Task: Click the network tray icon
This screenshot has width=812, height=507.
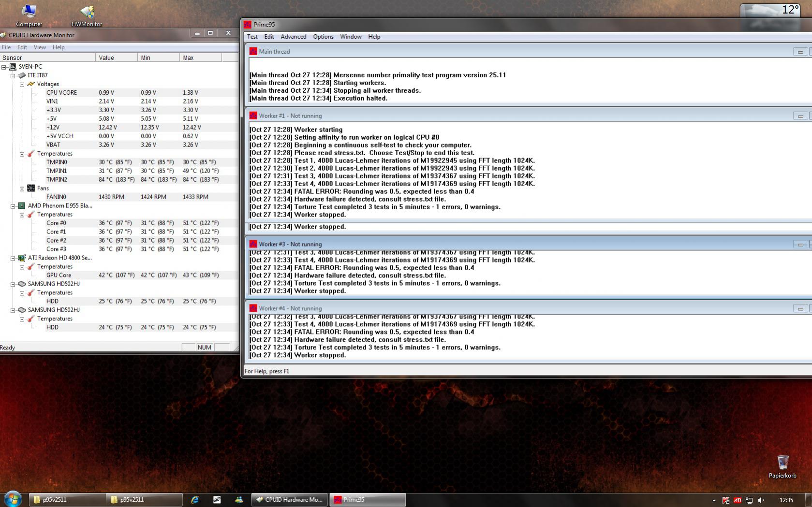Action: pos(749,500)
